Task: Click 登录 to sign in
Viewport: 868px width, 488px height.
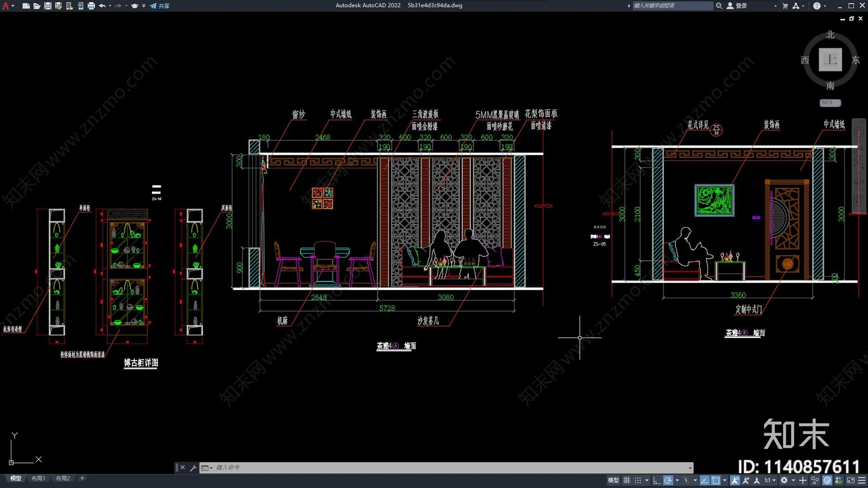Action: click(x=737, y=5)
